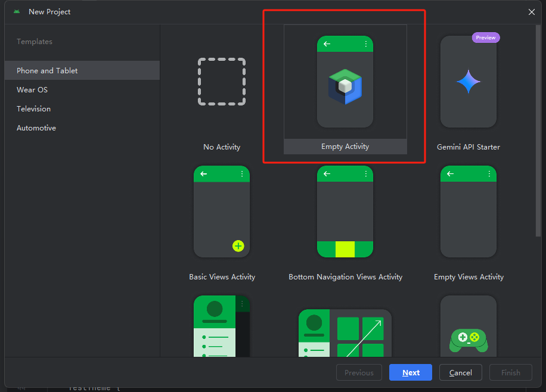Image resolution: width=546 pixels, height=392 pixels.
Task: Click the No Activity label
Action: [222, 147]
